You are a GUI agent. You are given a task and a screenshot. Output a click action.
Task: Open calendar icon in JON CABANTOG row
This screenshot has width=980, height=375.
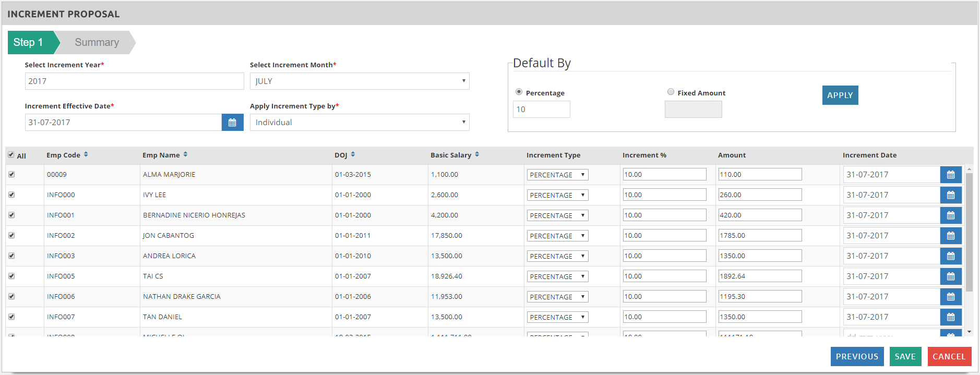[950, 236]
